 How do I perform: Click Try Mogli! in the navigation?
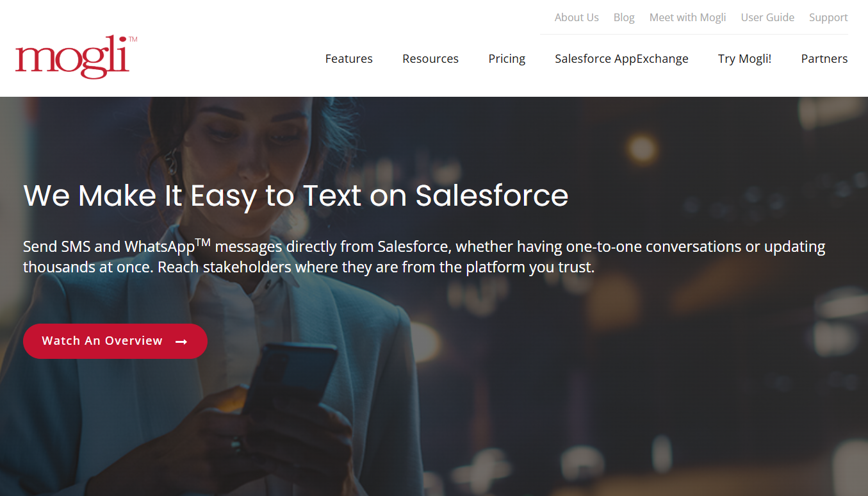pyautogui.click(x=744, y=58)
